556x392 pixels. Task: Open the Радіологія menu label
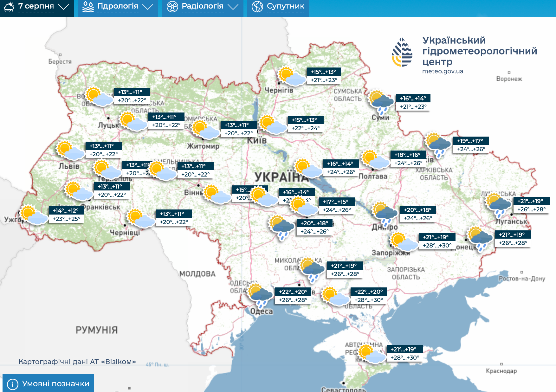pyautogui.click(x=202, y=6)
